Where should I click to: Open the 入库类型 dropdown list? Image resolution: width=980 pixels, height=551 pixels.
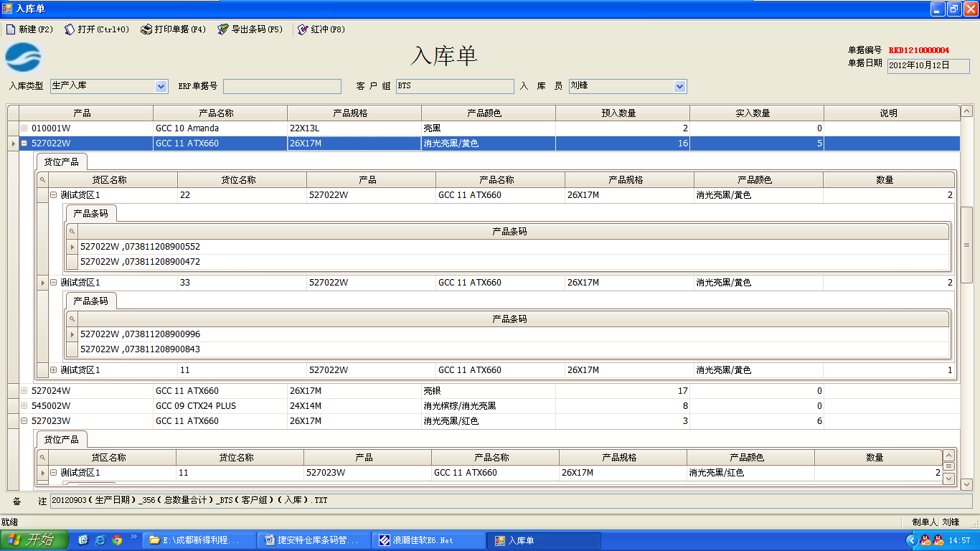[161, 86]
